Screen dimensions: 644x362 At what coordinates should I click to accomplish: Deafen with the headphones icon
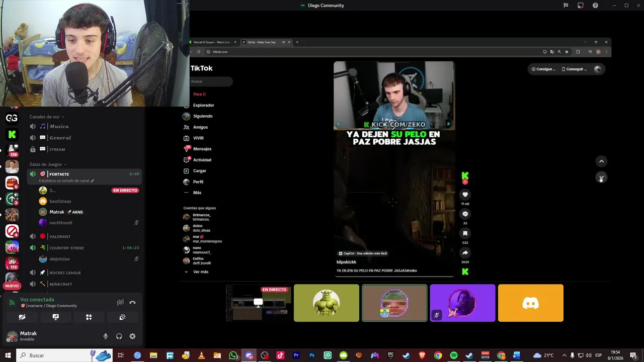point(119,336)
